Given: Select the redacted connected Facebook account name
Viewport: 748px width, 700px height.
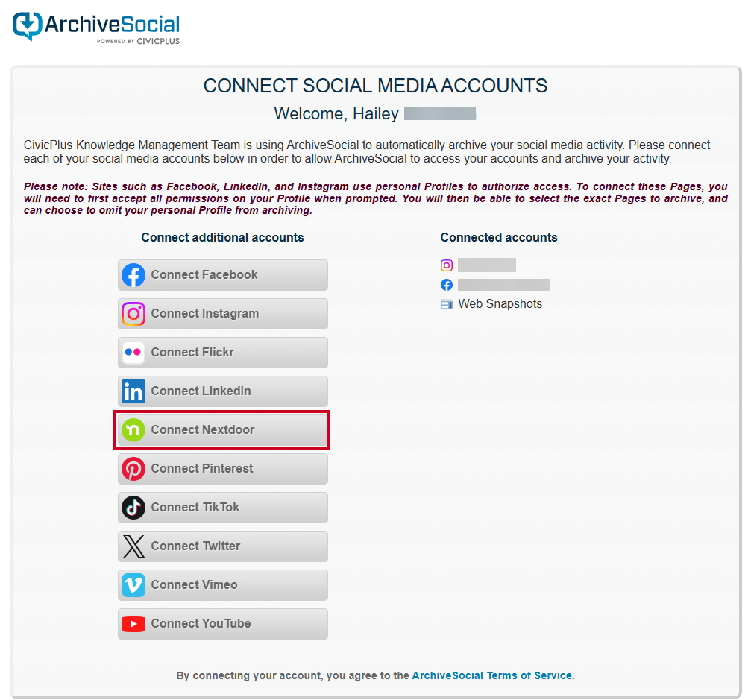Looking at the screenshot, I should [x=503, y=285].
